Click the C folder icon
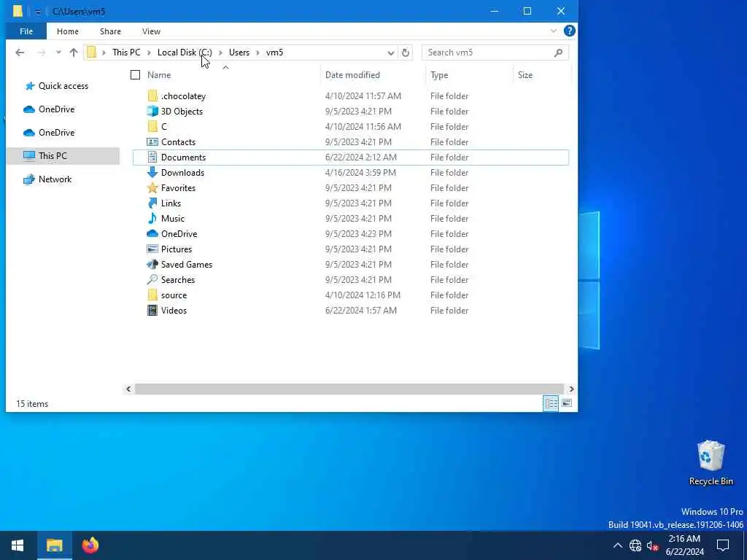The width and height of the screenshot is (747, 560). coord(152,127)
